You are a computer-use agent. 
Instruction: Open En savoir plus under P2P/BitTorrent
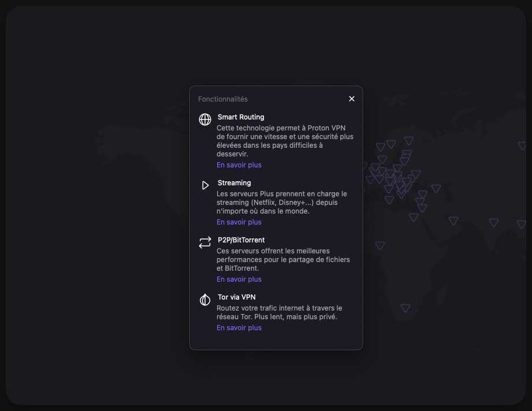pyautogui.click(x=239, y=279)
